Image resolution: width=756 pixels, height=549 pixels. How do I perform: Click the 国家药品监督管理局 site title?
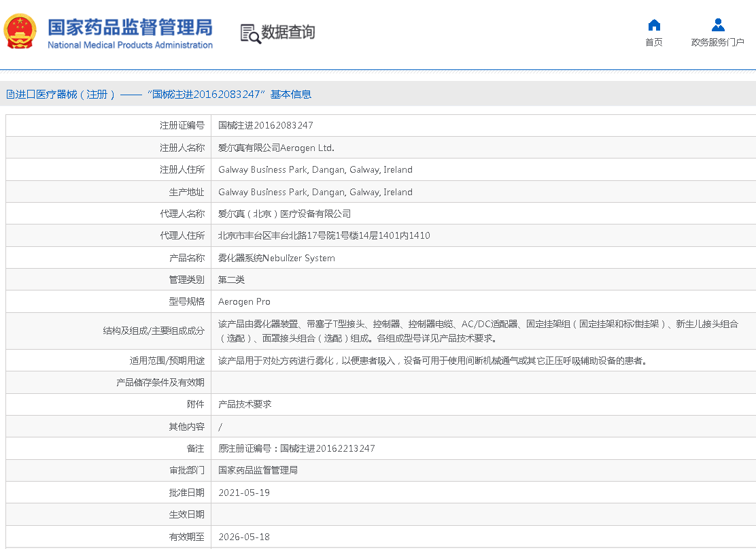pos(130,27)
